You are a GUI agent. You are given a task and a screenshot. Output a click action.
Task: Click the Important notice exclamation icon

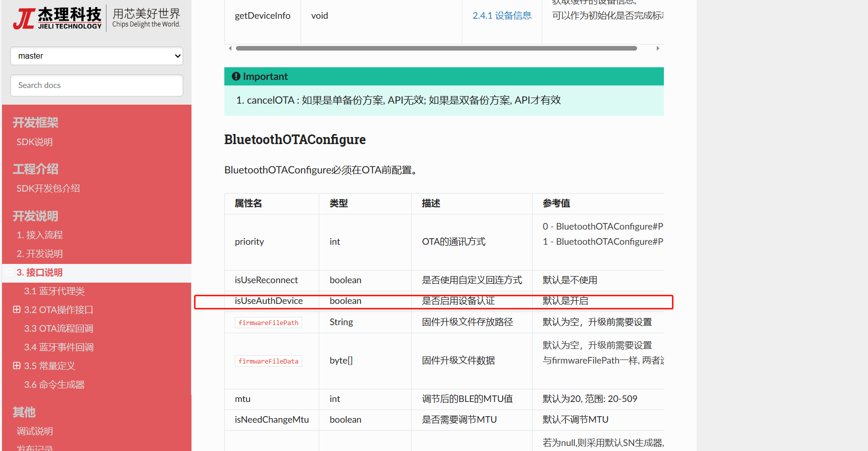(x=236, y=76)
